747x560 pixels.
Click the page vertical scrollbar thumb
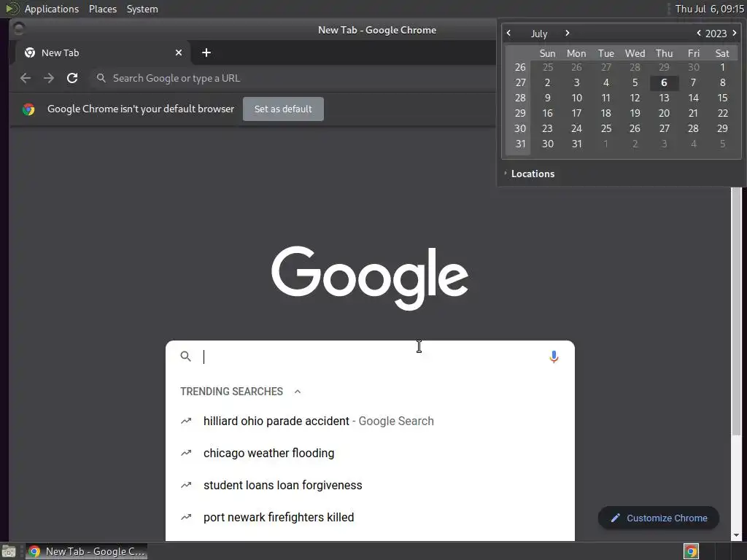pos(737,311)
